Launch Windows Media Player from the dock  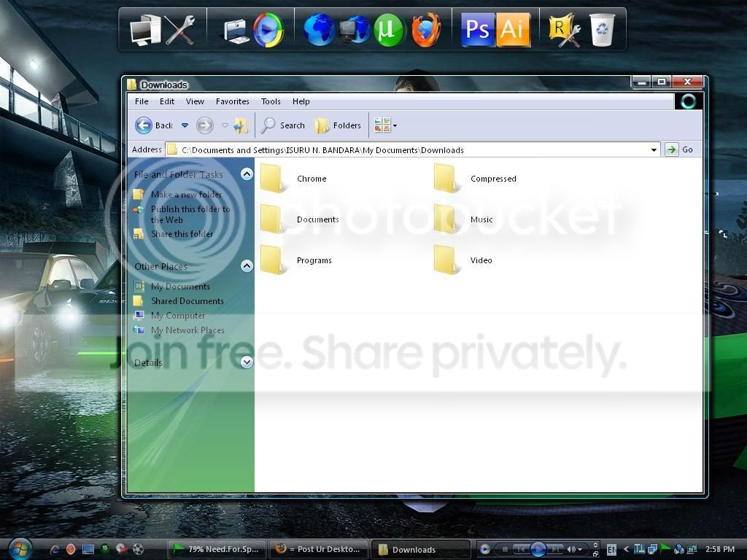(268, 30)
